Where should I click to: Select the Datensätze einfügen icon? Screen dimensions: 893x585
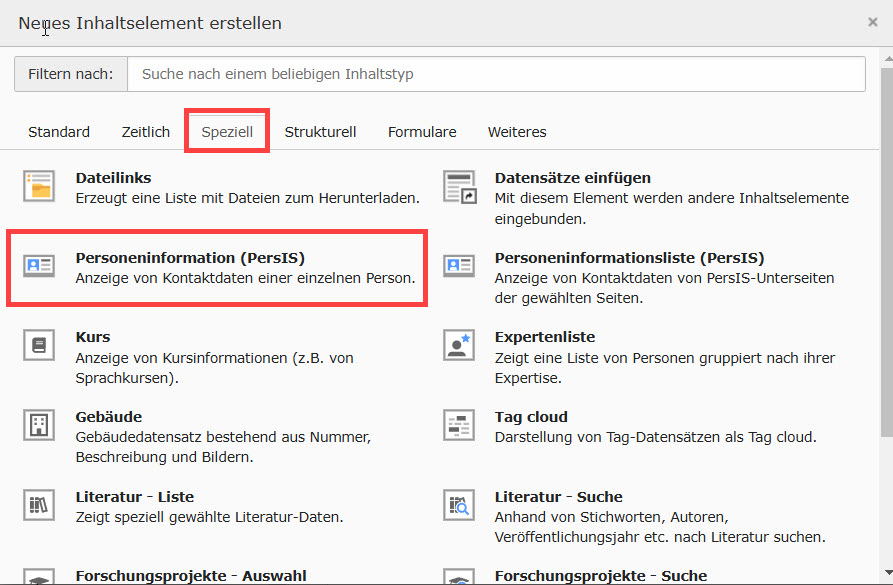click(459, 186)
